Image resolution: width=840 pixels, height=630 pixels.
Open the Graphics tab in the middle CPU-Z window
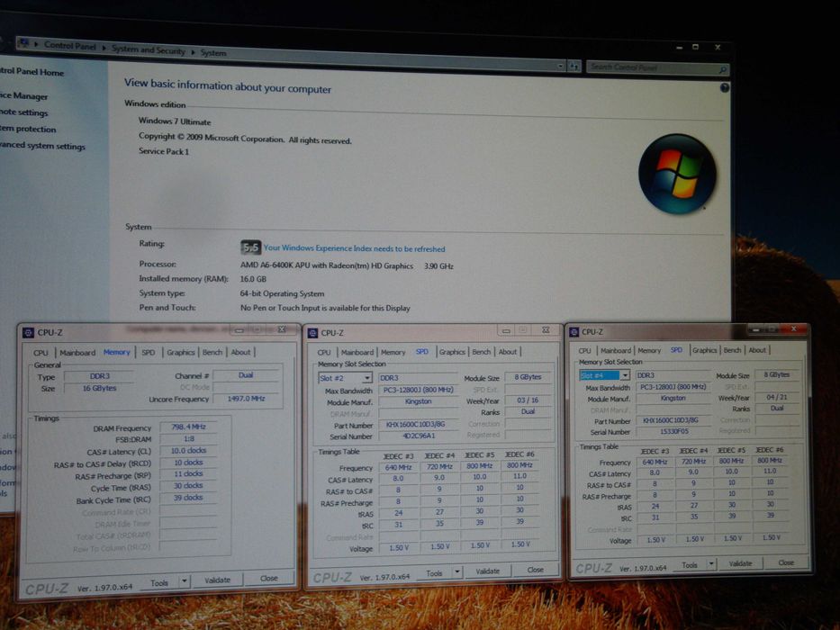pyautogui.click(x=452, y=351)
